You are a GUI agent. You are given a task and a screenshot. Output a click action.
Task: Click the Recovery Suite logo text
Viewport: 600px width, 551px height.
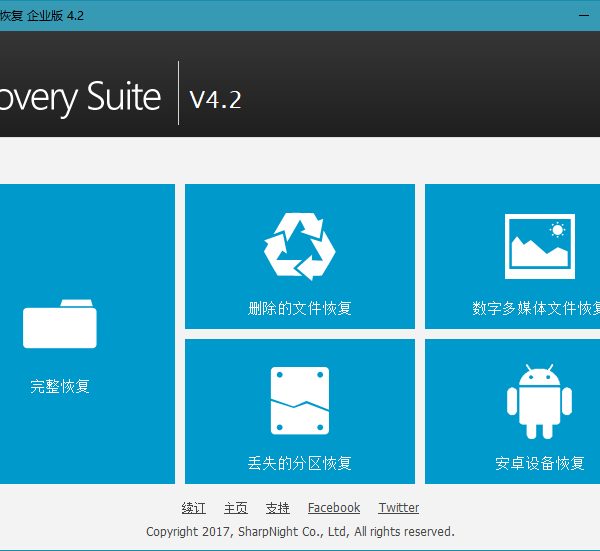[x=80, y=97]
